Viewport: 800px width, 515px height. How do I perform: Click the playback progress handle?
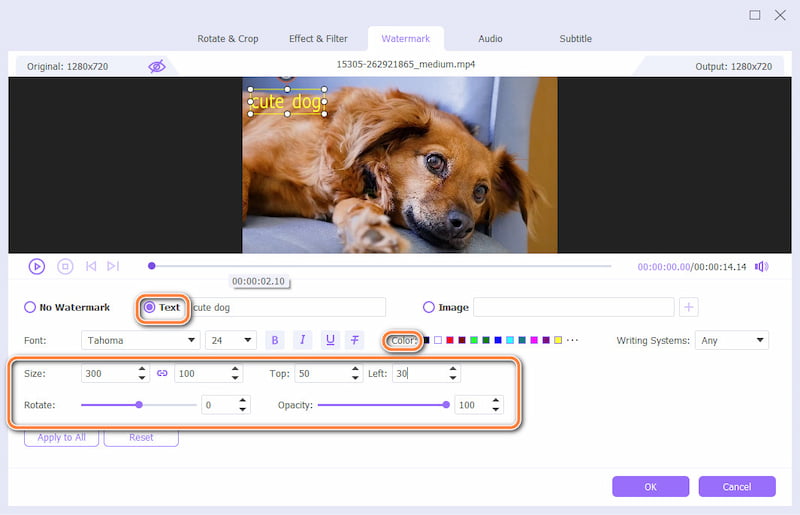[x=152, y=266]
